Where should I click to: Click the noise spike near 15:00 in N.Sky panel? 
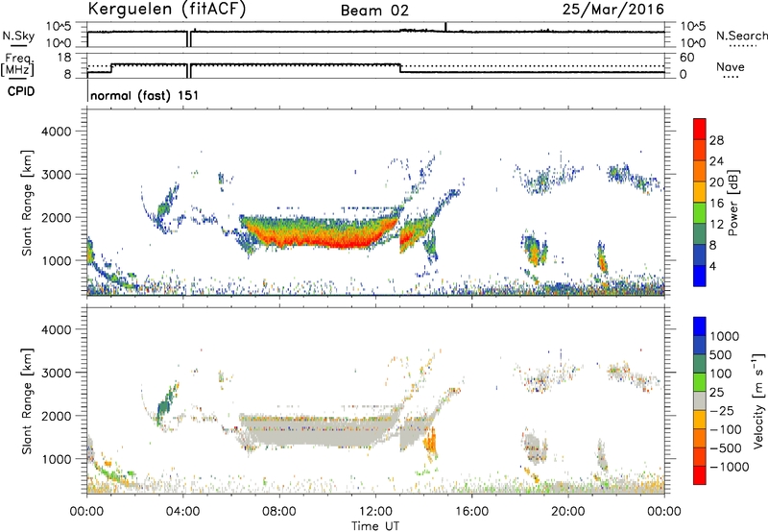point(445,27)
